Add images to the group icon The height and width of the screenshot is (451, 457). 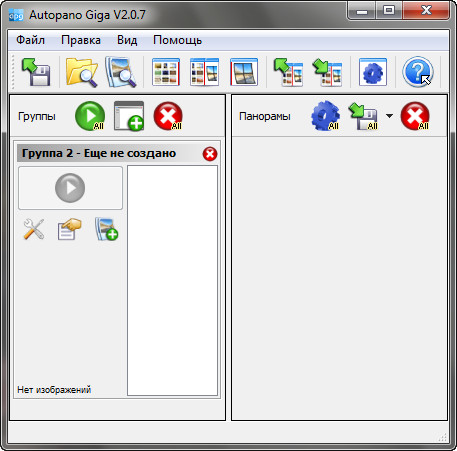point(106,229)
